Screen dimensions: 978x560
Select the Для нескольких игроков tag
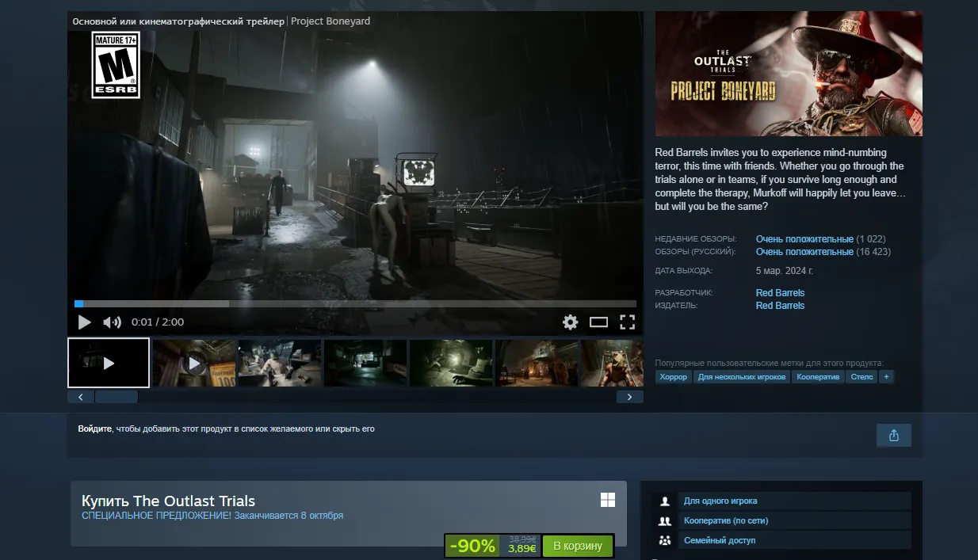point(742,377)
